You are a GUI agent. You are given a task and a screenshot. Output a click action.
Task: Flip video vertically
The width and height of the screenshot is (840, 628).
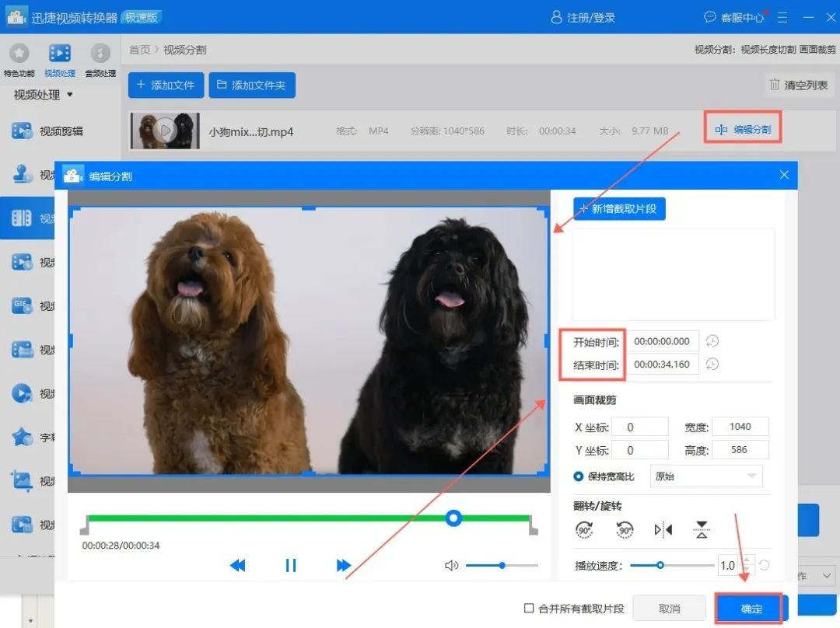point(702,530)
